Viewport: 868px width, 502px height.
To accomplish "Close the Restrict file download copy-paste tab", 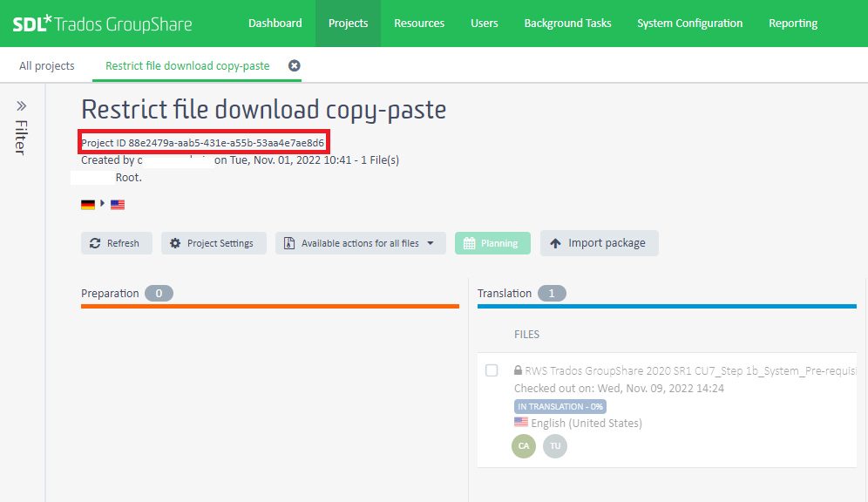I will point(295,66).
